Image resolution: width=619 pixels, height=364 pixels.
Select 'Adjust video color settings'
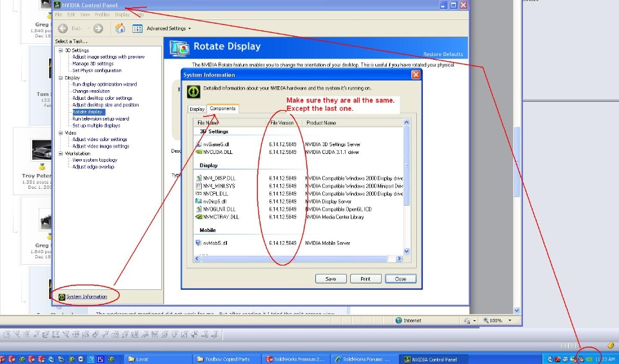(x=99, y=139)
